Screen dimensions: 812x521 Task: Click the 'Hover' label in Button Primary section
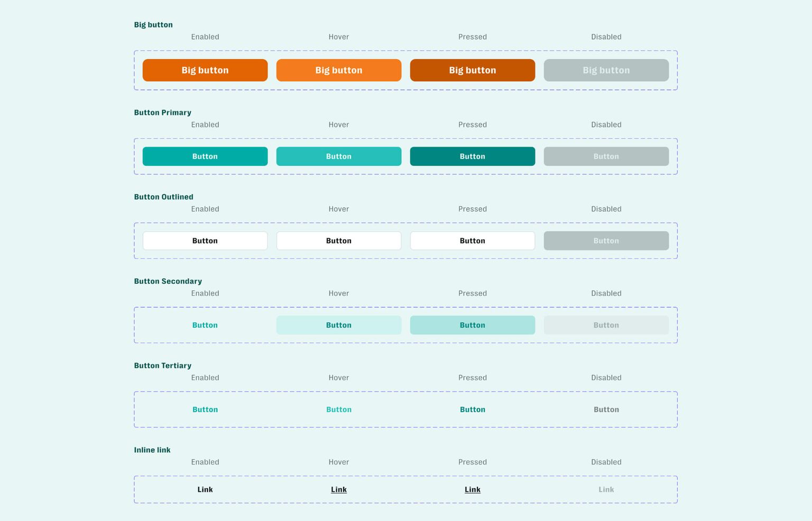tap(339, 125)
